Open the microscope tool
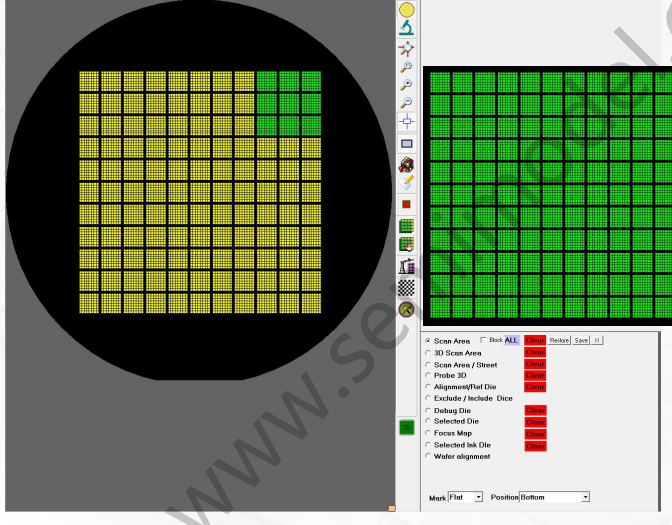Image resolution: width=672 pixels, height=525 pixels. tap(407, 28)
